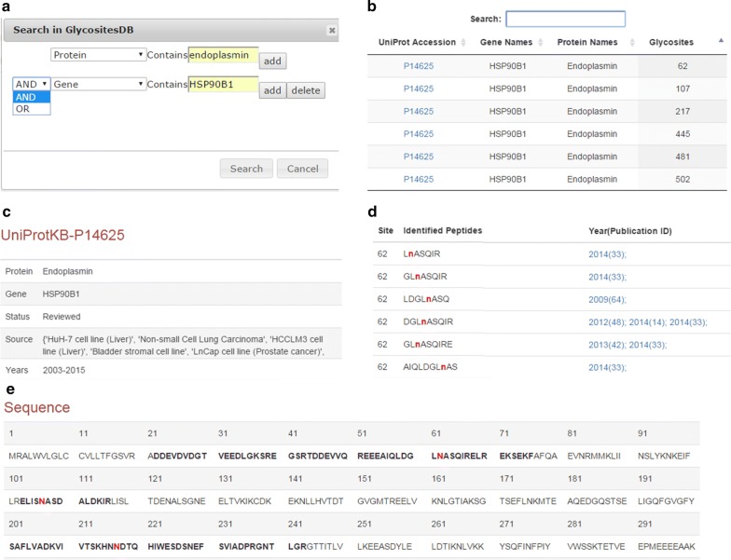Click add button next to endoplasmin
This screenshot has width=731, height=560.
coord(272,61)
